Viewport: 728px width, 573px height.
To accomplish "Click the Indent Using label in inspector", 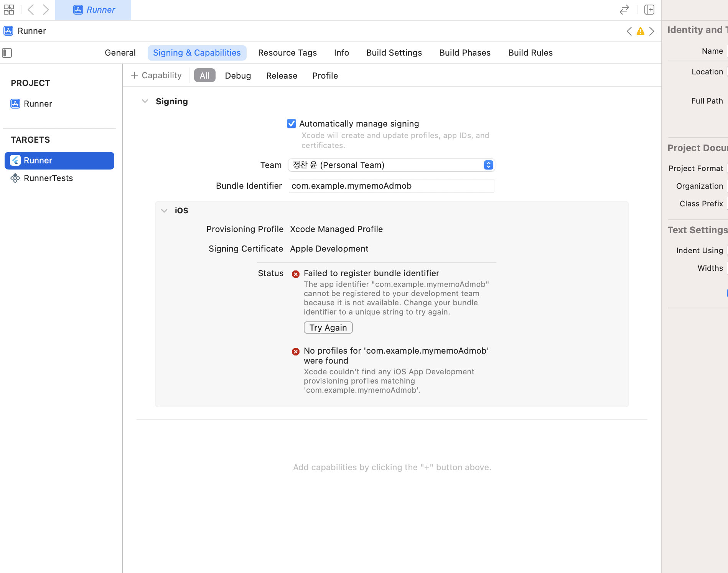I will point(700,250).
